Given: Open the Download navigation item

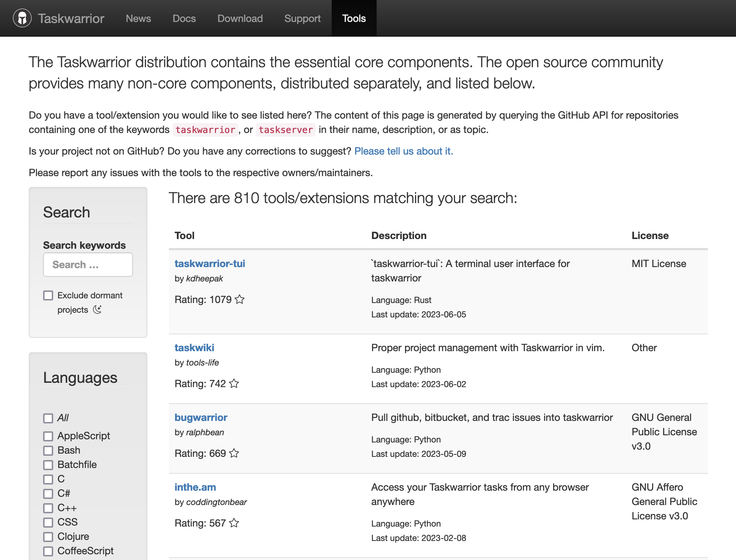Looking at the screenshot, I should [240, 18].
